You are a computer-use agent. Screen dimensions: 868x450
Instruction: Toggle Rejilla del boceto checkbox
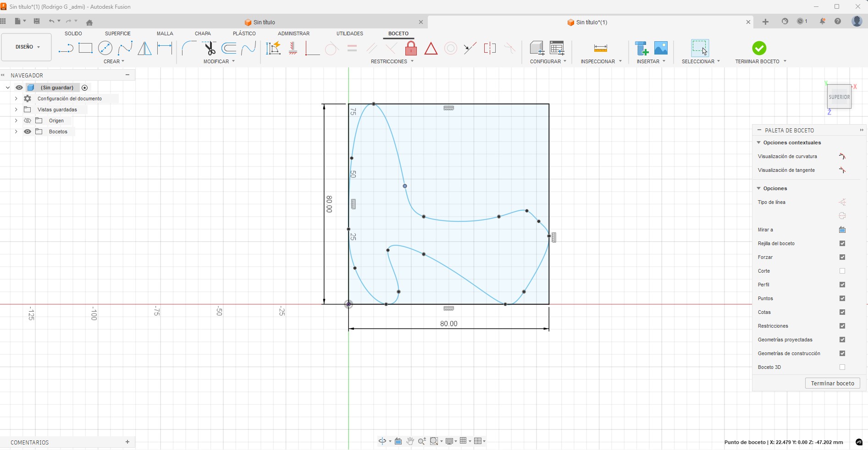tap(842, 243)
